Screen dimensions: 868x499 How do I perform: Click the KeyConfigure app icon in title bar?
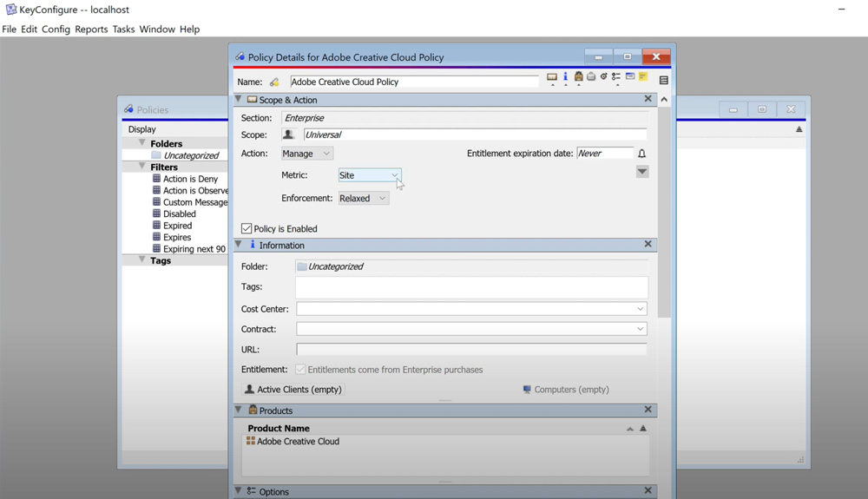click(10, 10)
